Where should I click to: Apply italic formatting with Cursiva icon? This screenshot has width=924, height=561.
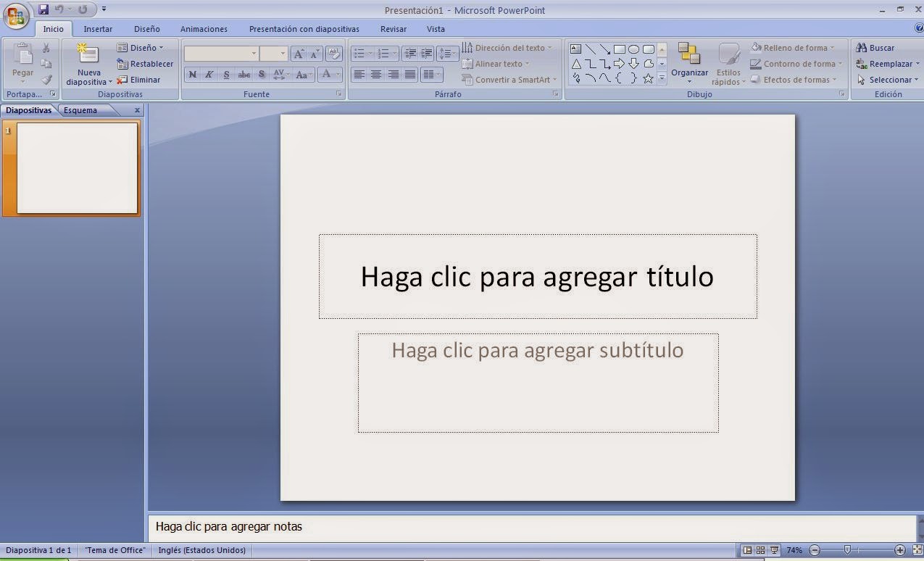coord(209,75)
